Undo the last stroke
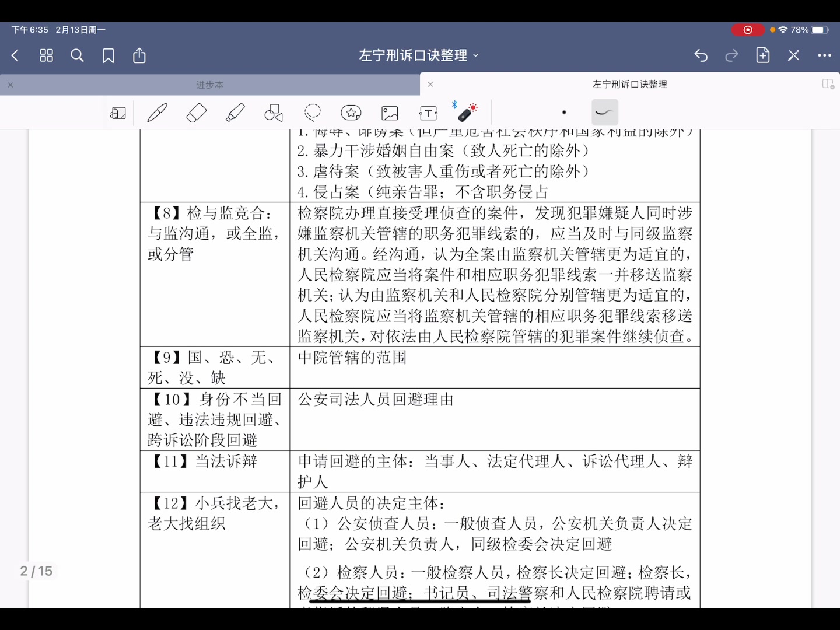 [x=701, y=55]
